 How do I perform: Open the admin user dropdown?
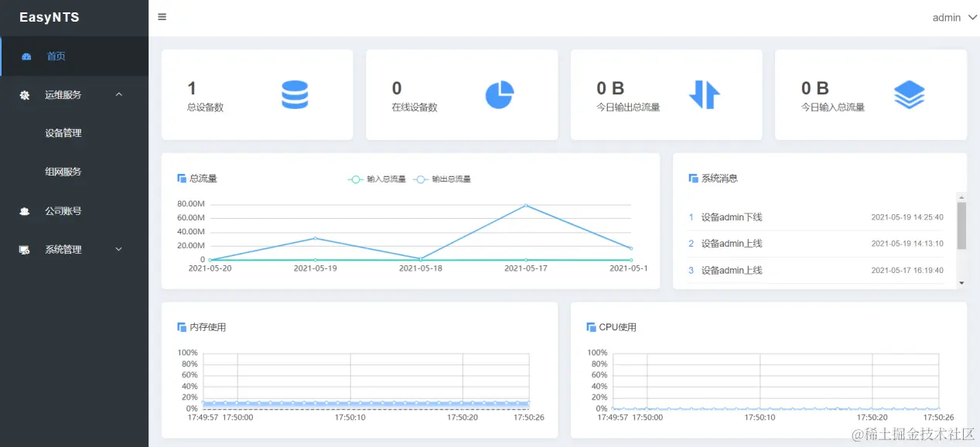tap(954, 17)
